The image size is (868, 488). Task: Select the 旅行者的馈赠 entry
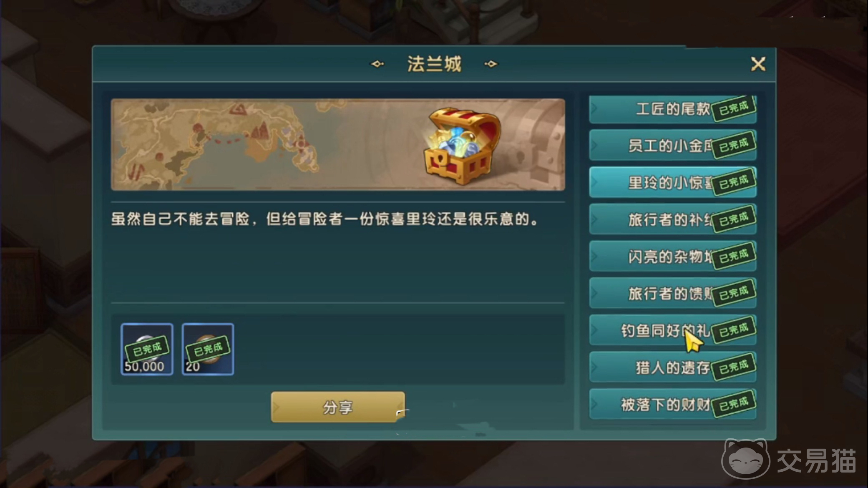point(672,293)
